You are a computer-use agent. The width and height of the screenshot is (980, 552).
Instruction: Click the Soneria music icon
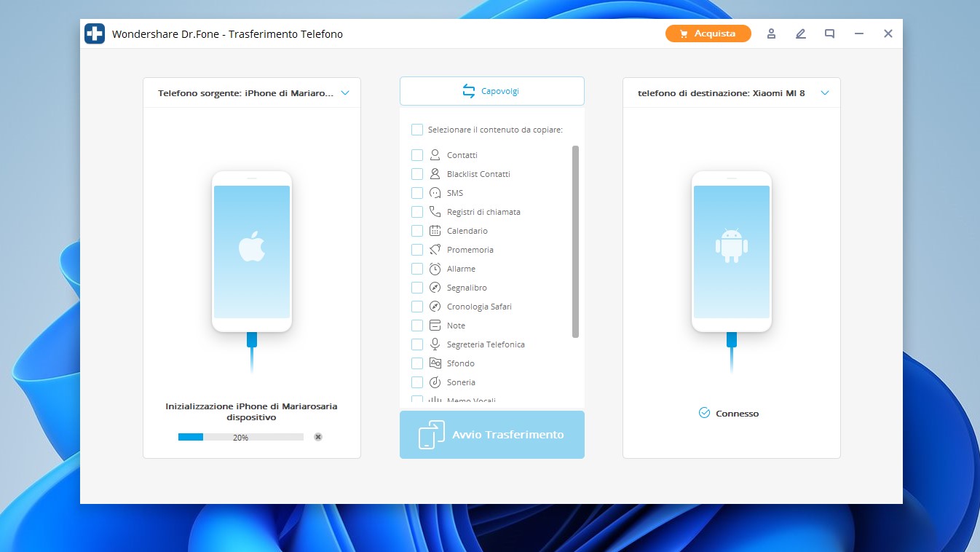point(435,382)
